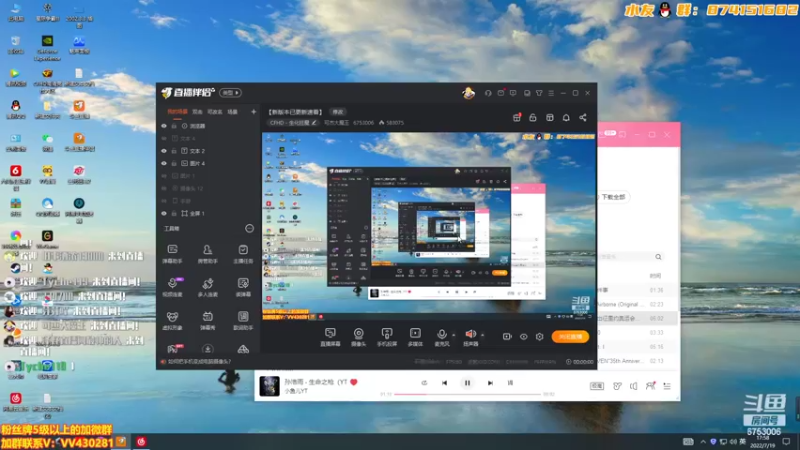Click the user avatar in 直播伴侣 title bar

[x=468, y=93]
